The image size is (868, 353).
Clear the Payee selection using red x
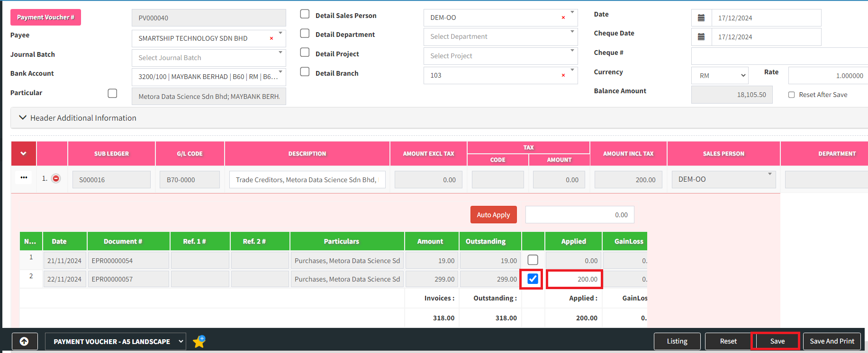271,38
